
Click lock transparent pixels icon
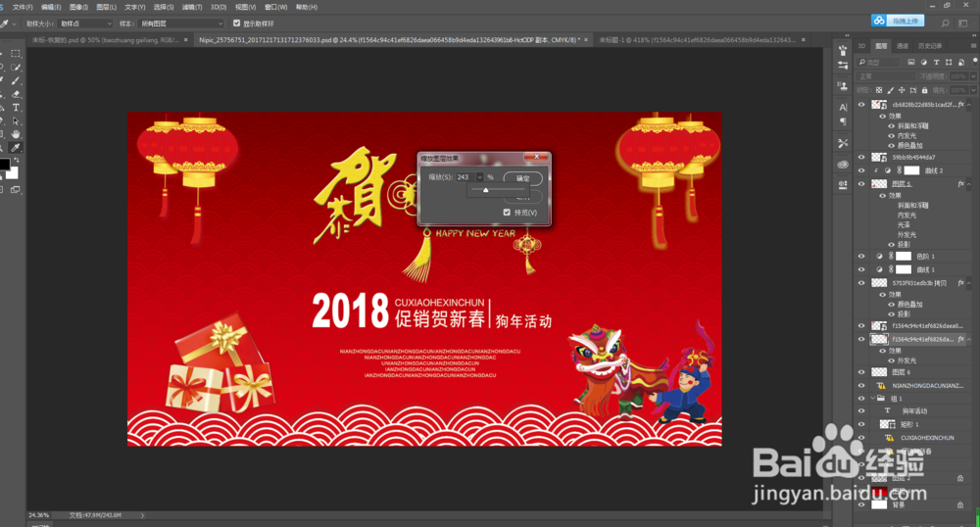879,90
